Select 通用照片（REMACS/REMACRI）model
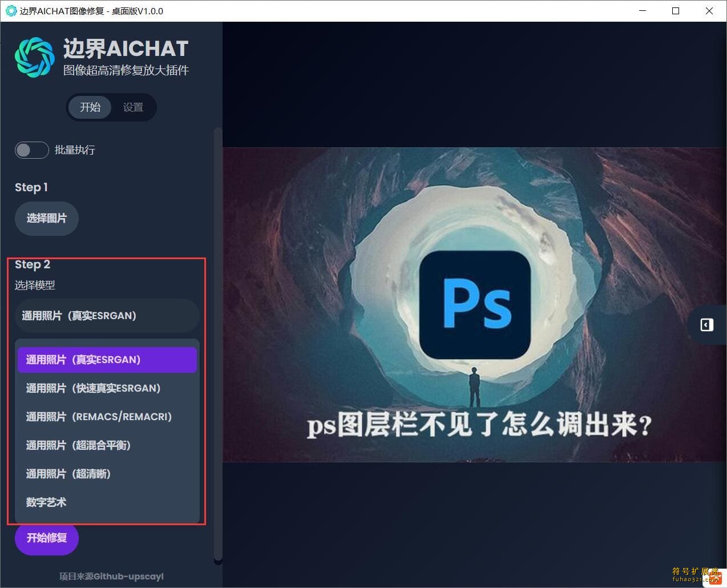This screenshot has height=588, width=727. pos(107,417)
